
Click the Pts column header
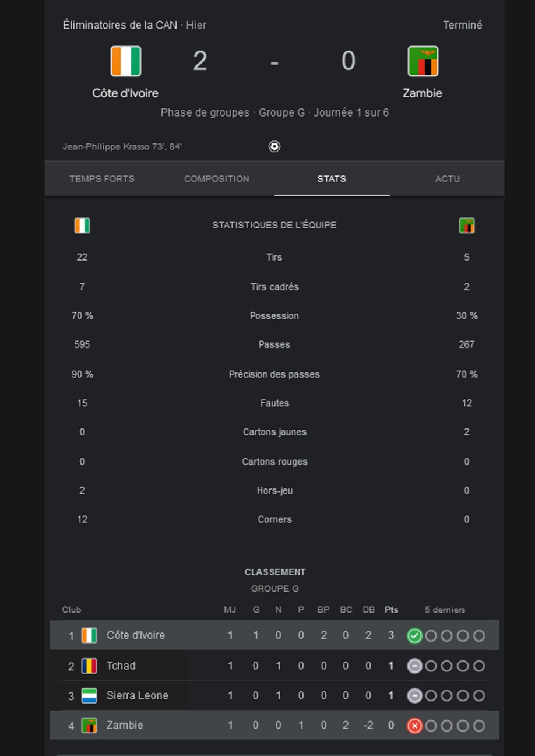point(391,610)
